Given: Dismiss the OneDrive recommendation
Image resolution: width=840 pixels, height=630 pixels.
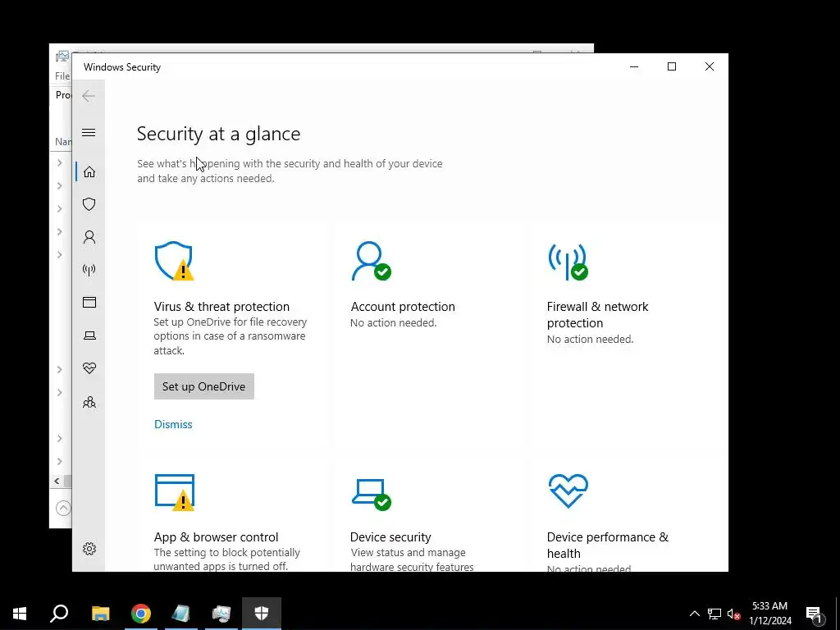Looking at the screenshot, I should click(x=173, y=424).
